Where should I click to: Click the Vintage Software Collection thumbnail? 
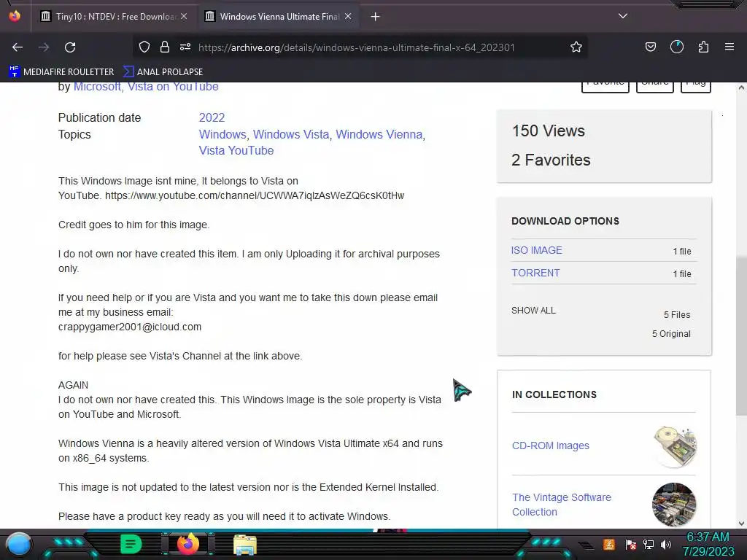(x=674, y=505)
